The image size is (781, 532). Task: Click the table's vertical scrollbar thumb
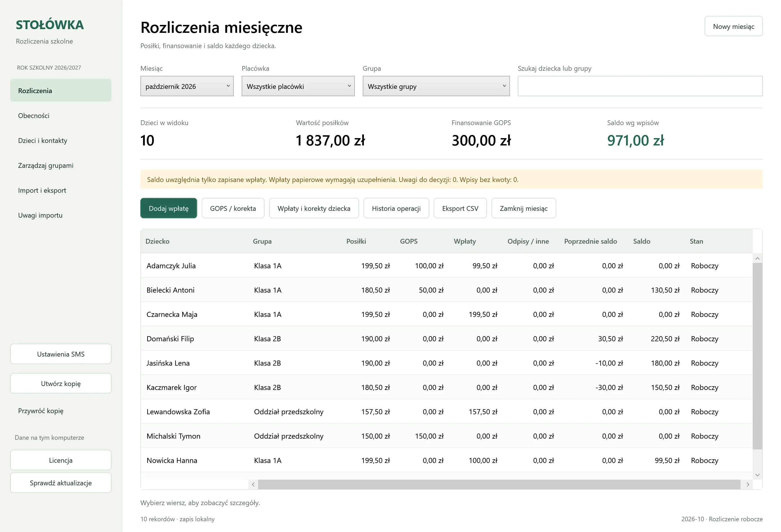tap(758, 356)
